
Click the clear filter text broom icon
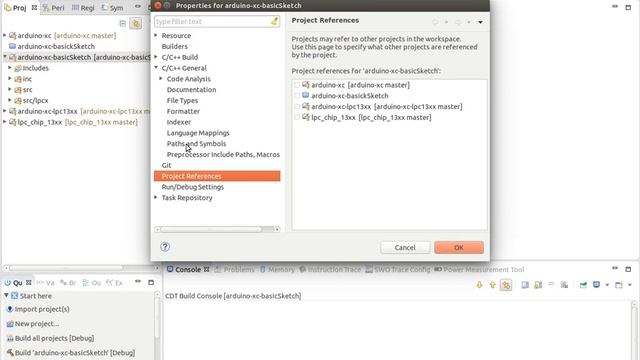(x=275, y=21)
